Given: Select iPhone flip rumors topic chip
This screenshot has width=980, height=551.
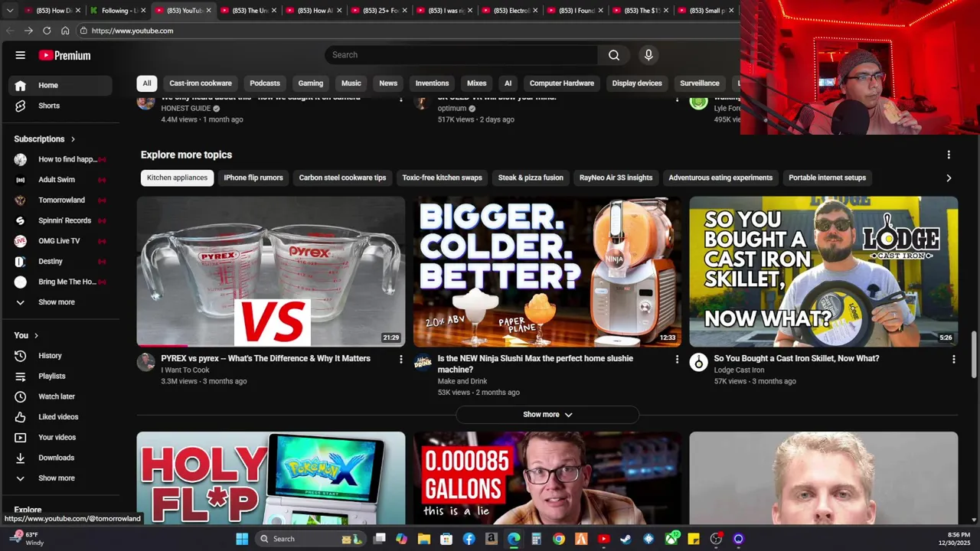Looking at the screenshot, I should (x=253, y=178).
